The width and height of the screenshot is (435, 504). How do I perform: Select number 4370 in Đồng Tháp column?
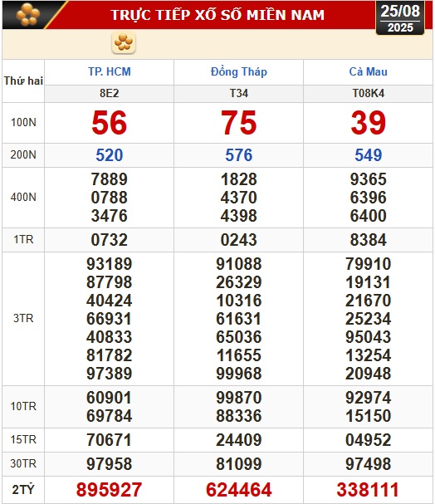click(x=239, y=198)
